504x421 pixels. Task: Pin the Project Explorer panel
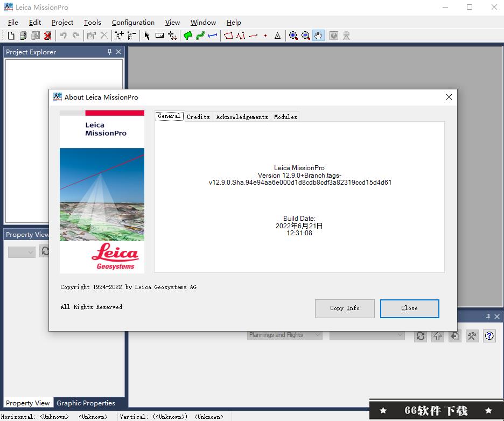click(110, 52)
